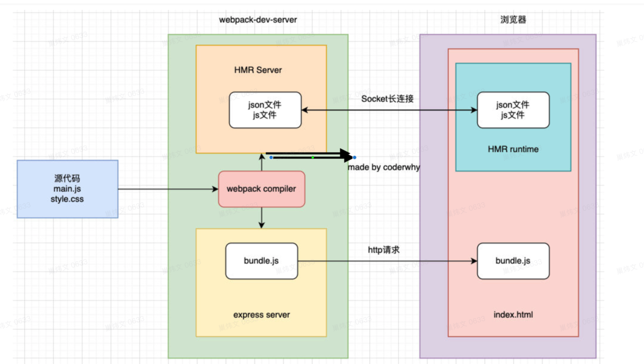Click the left blue handle of selected arrow
644x364 pixels.
271,157
